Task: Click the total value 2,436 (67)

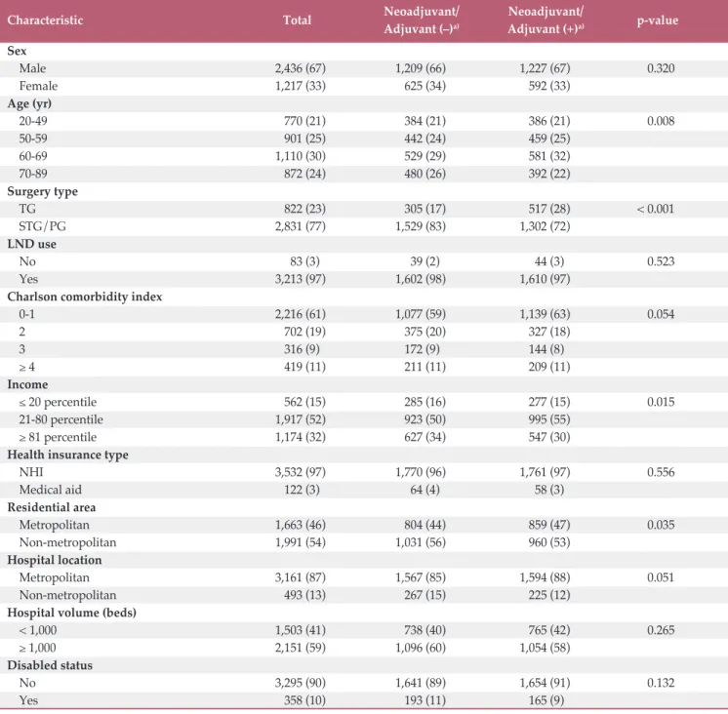Action: tap(300, 68)
